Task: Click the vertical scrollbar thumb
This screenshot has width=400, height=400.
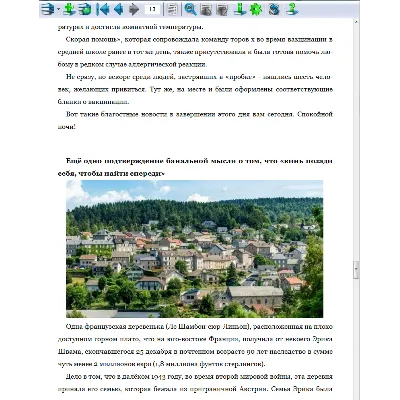Action: point(356,270)
